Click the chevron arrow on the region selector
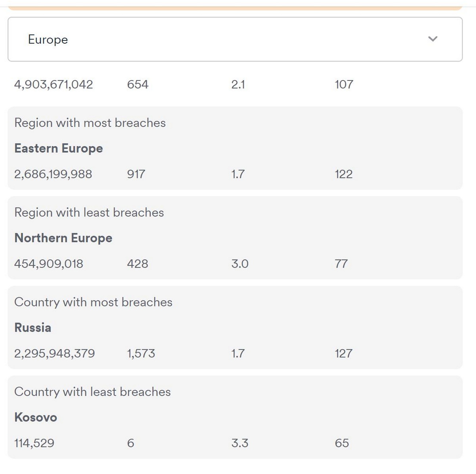 tap(433, 39)
